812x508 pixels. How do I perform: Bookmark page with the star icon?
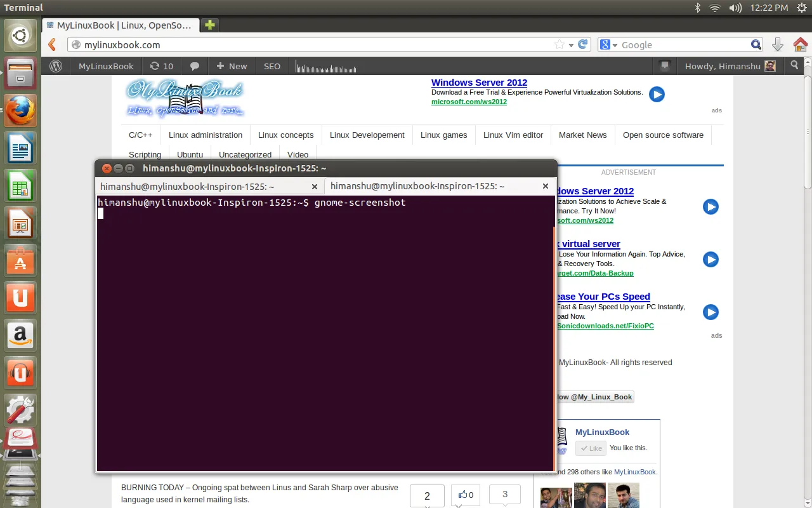coord(559,44)
